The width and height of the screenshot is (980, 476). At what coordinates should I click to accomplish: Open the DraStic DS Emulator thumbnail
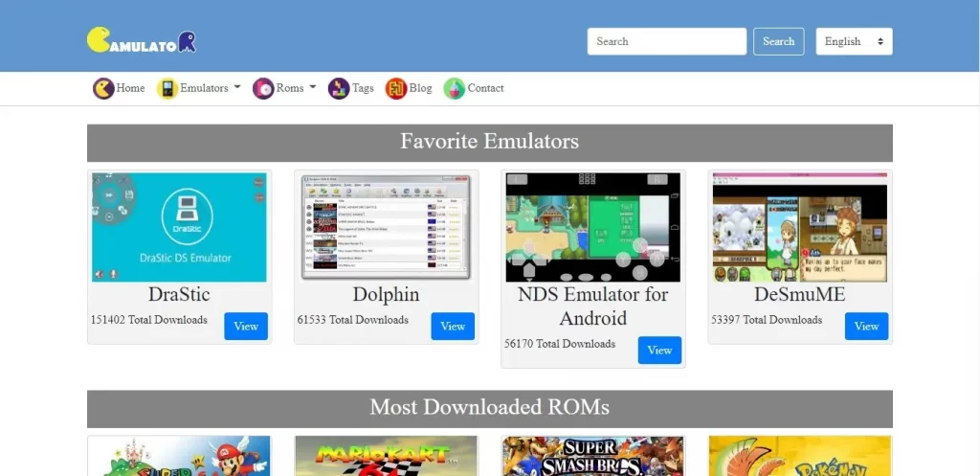tap(179, 227)
